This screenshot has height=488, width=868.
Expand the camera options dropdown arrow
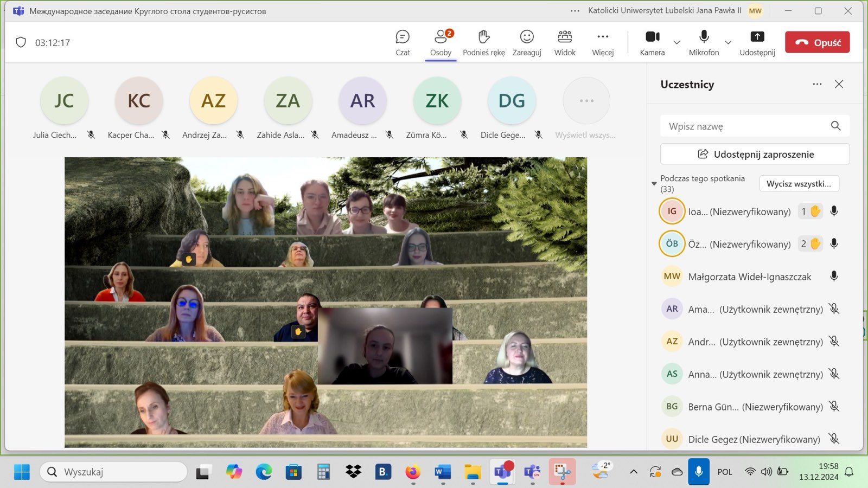(x=676, y=42)
